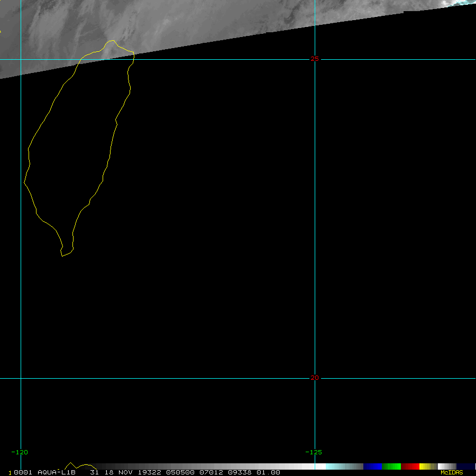Click the cyan 25-degree latitude line

point(212,59)
